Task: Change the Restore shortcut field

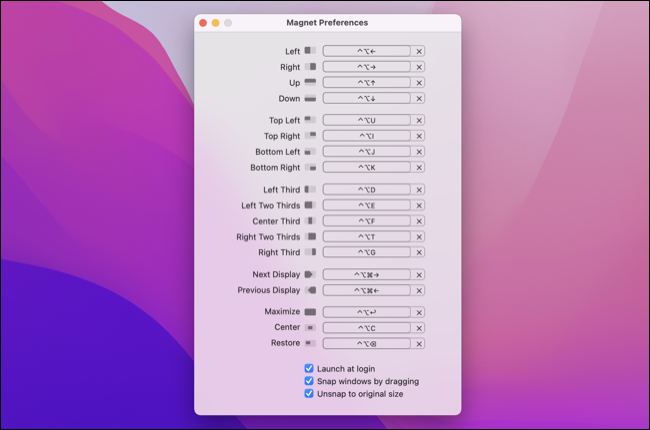Action: [x=367, y=344]
